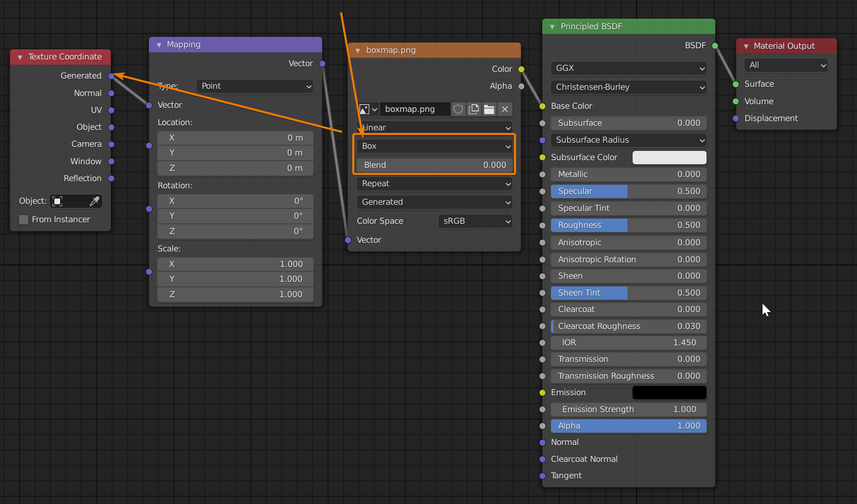The image size is (857, 504).
Task: Click the Roughness value slider
Action: (x=628, y=225)
